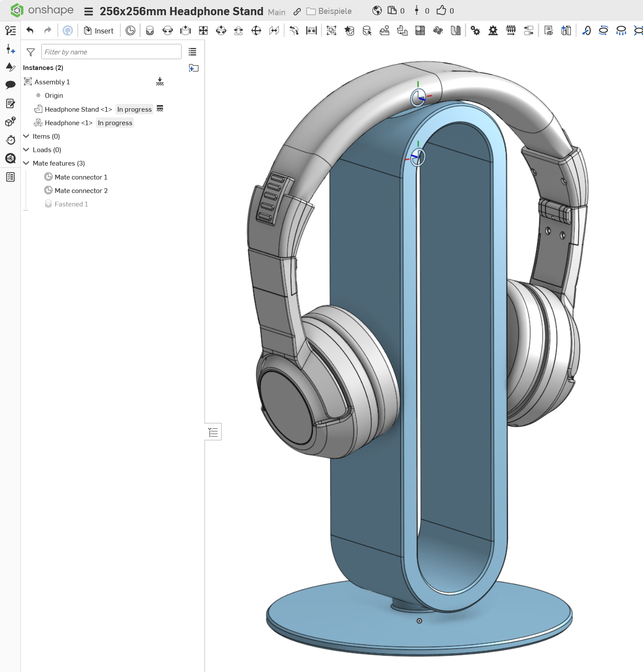This screenshot has height=672, width=643.
Task: Collapse the Mate features (3) section
Action: click(x=26, y=163)
